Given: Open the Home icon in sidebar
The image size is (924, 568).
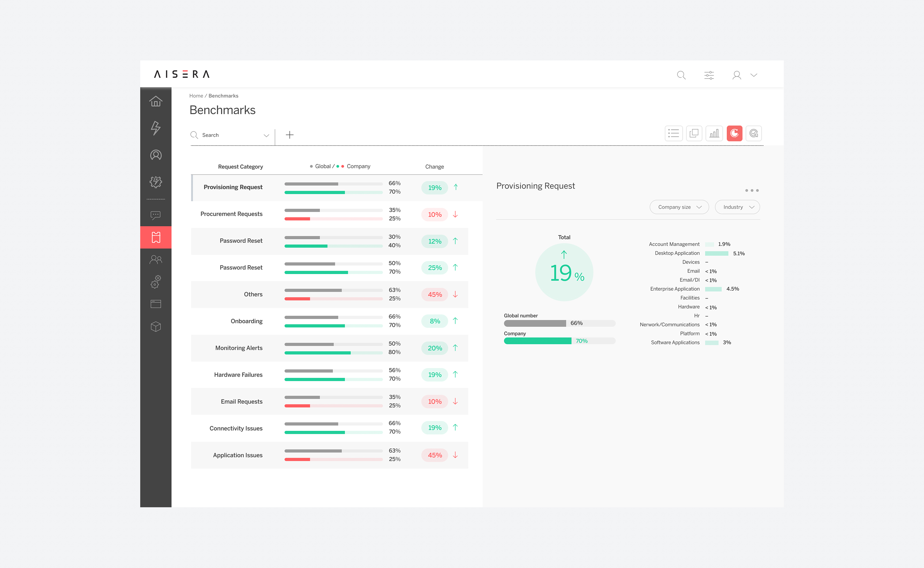Looking at the screenshot, I should pyautogui.click(x=156, y=101).
